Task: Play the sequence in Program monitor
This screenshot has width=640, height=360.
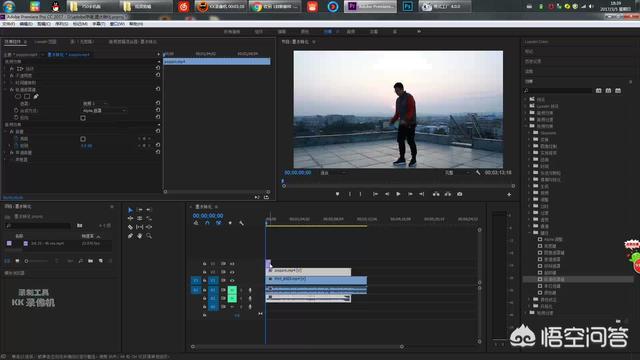Action: pos(398,194)
